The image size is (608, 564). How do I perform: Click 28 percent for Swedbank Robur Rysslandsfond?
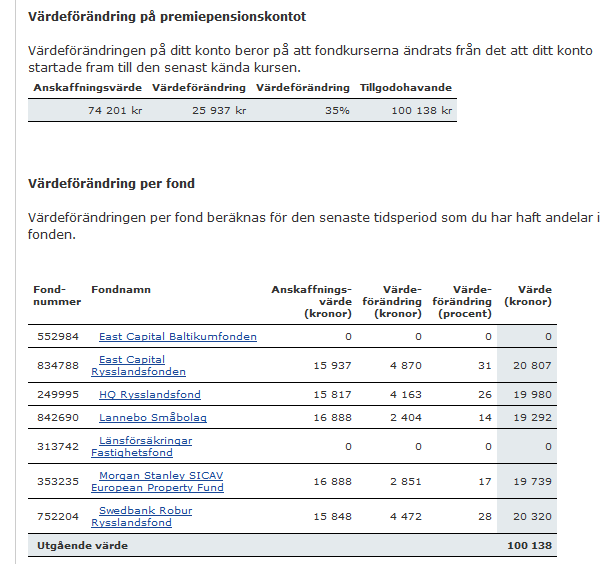pyautogui.click(x=485, y=516)
